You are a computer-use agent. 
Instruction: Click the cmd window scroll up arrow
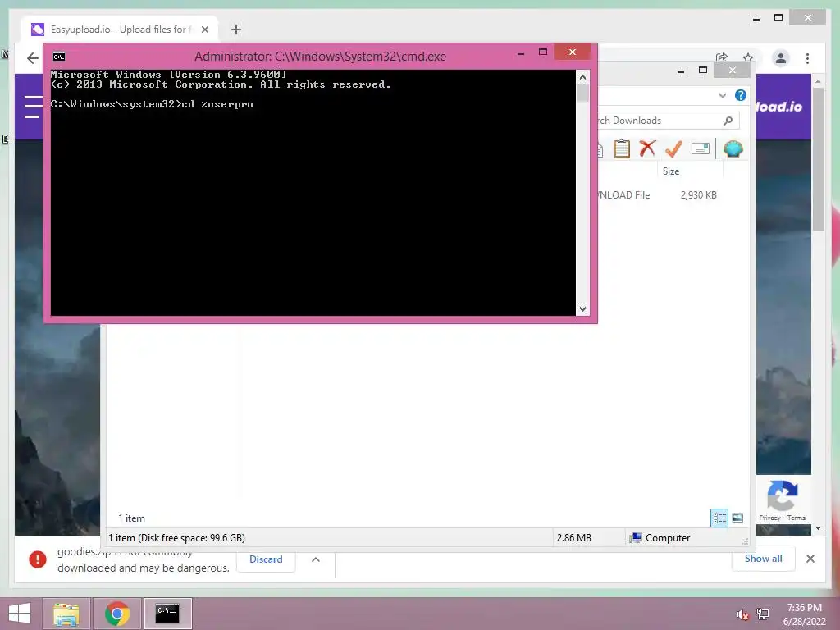[x=582, y=77]
